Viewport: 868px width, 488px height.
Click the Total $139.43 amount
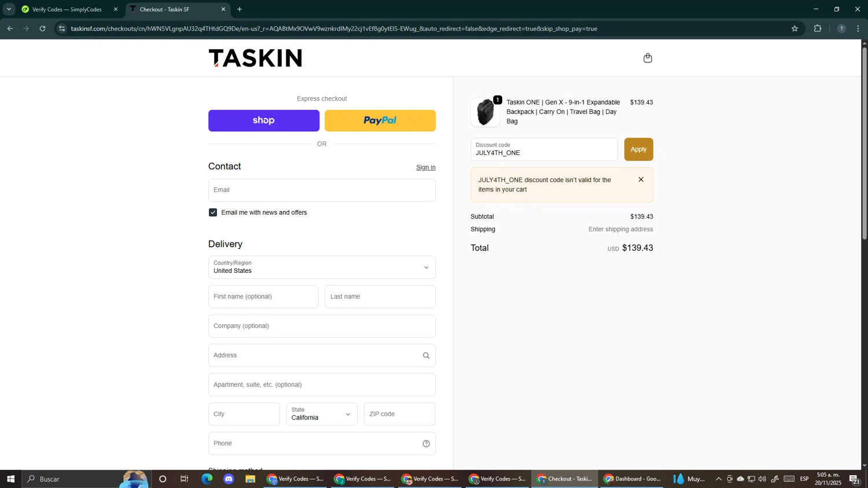click(637, 248)
